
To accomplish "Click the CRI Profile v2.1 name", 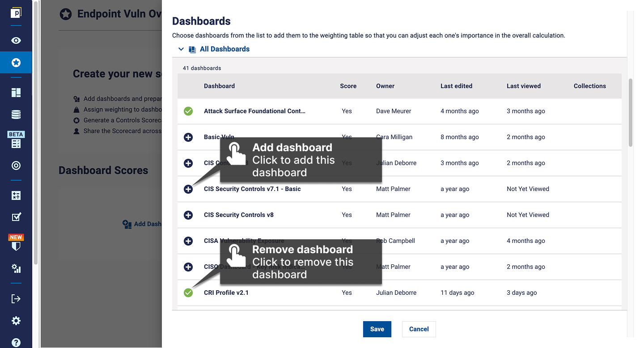I will [x=226, y=293].
